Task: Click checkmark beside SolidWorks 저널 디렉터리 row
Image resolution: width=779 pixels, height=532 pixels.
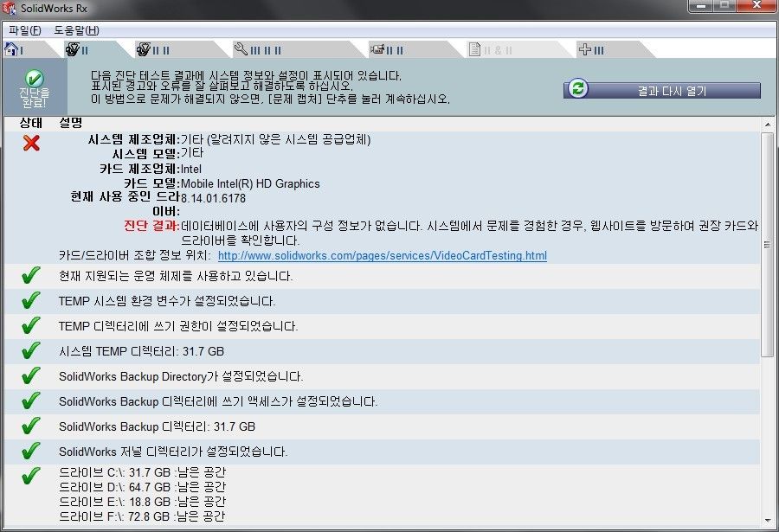Action: 31,451
